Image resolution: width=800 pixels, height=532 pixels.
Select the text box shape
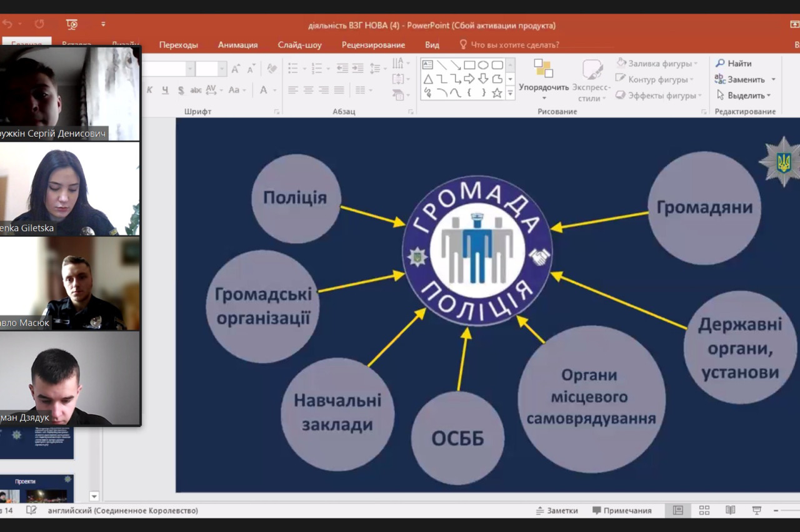(x=428, y=65)
